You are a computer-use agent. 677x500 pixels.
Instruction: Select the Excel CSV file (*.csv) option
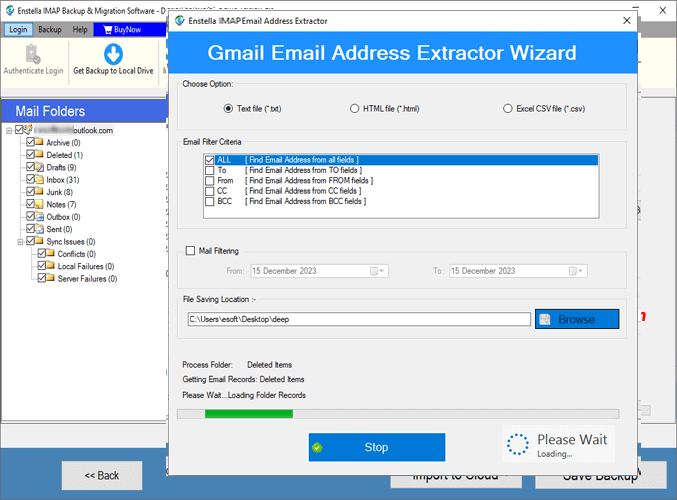508,109
